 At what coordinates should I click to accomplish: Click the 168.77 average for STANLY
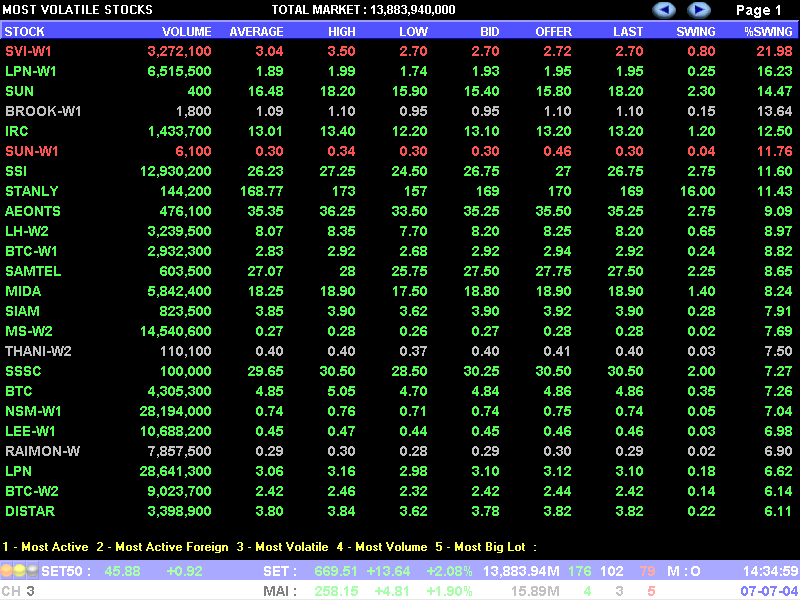pos(261,191)
